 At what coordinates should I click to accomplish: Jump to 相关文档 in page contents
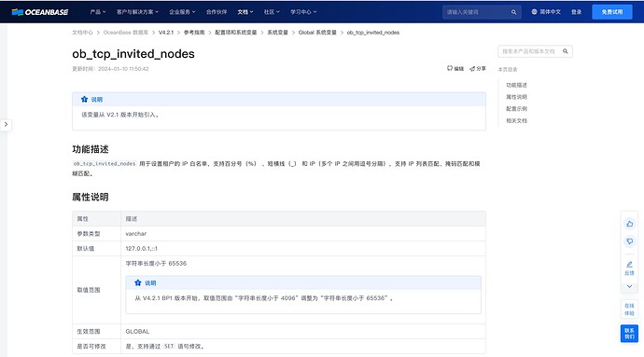(516, 120)
